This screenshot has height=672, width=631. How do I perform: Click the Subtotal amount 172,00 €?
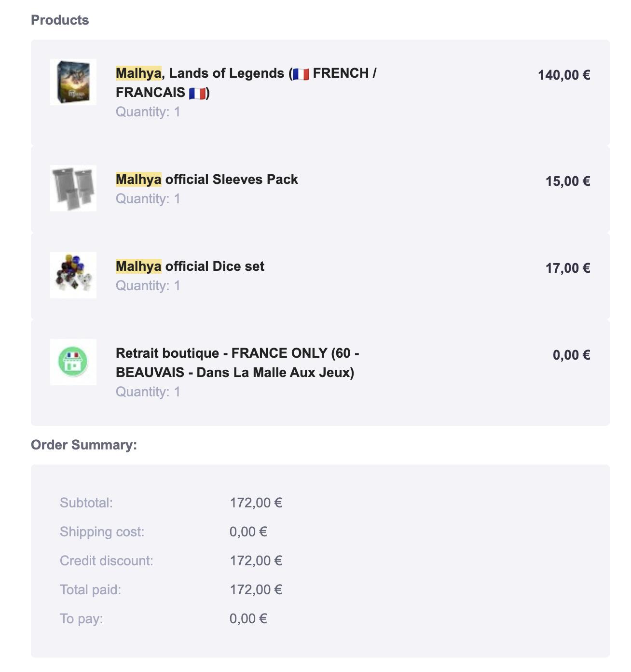256,503
